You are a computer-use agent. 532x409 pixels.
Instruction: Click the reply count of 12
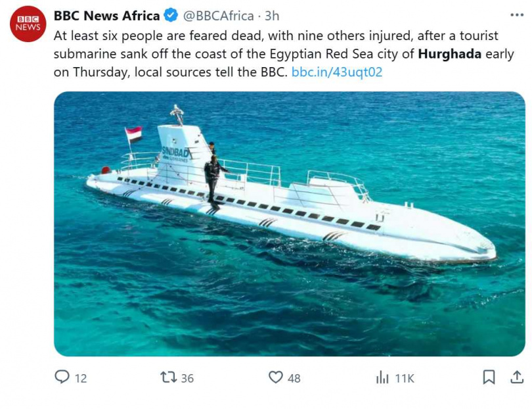(80, 378)
